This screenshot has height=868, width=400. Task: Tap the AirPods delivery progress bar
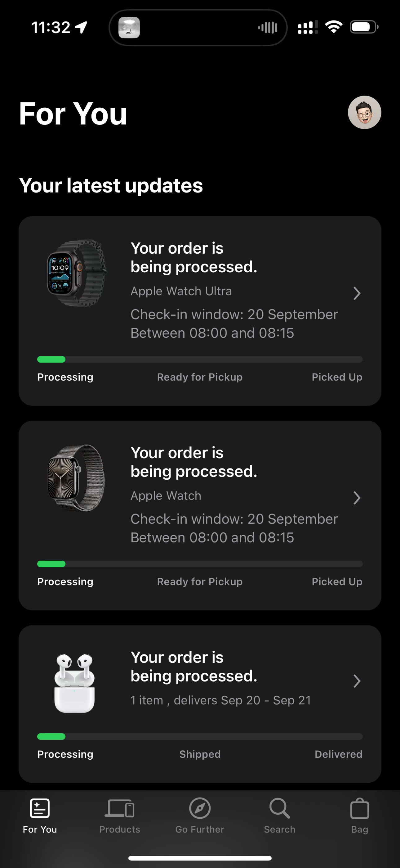point(200,737)
